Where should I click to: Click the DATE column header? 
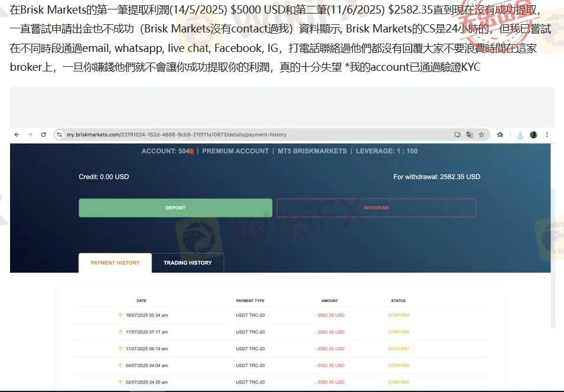click(141, 300)
